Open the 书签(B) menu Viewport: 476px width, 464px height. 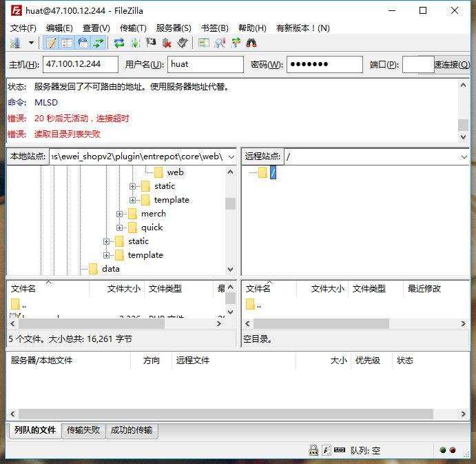pyautogui.click(x=215, y=28)
